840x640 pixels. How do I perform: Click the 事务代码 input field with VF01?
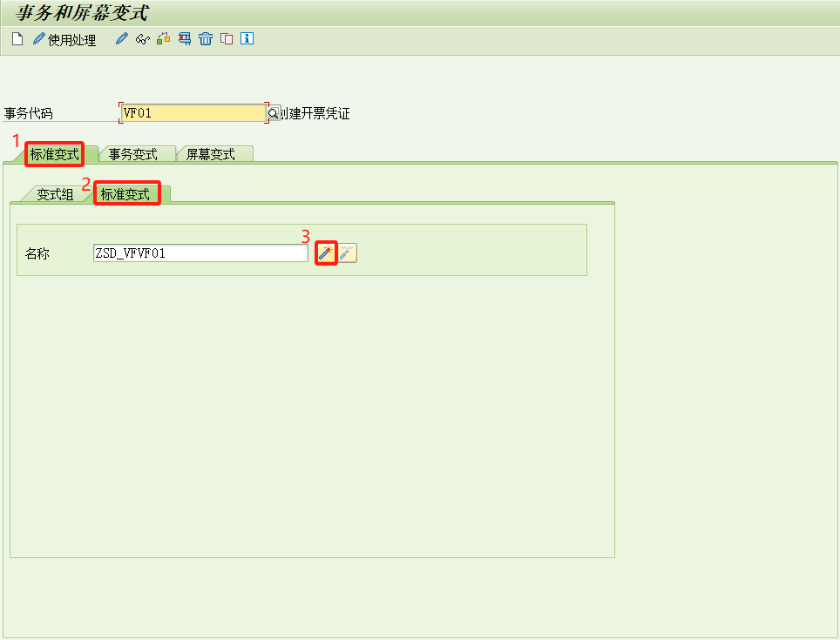(x=193, y=113)
